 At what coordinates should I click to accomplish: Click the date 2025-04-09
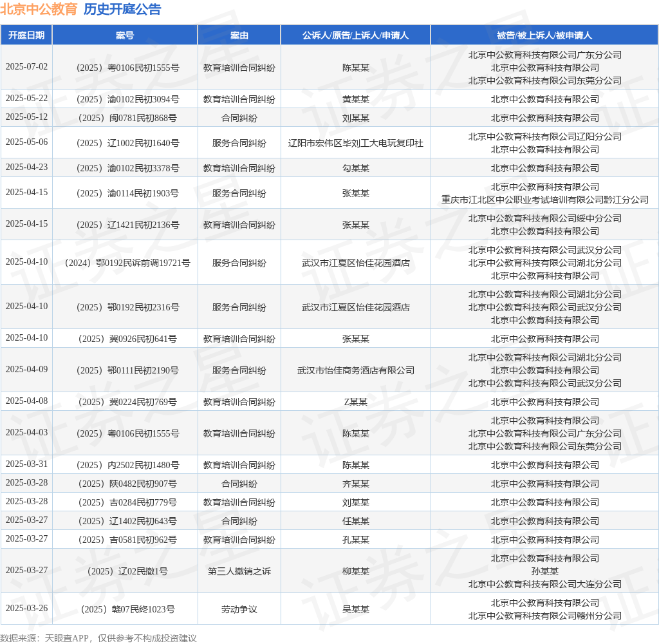(26, 369)
